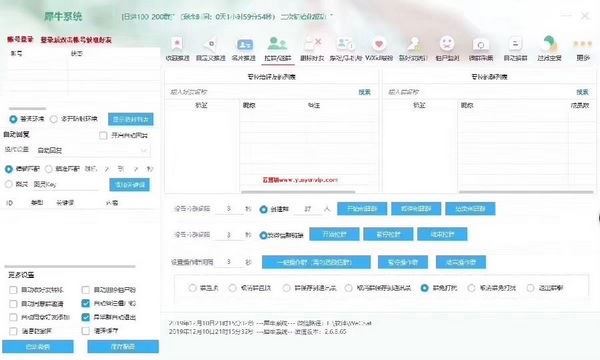This screenshot has height=360, width=600.
Task: Focus the group member count field showing 37
Action: coord(308,209)
